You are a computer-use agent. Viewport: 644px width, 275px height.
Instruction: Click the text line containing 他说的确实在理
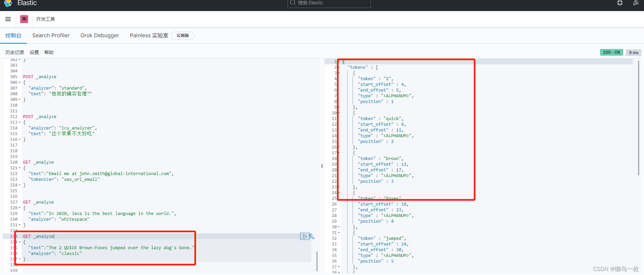pos(60,94)
